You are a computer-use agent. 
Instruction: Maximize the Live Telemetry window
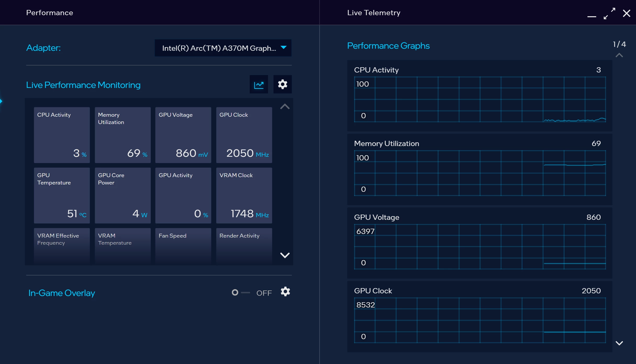pyautogui.click(x=609, y=13)
